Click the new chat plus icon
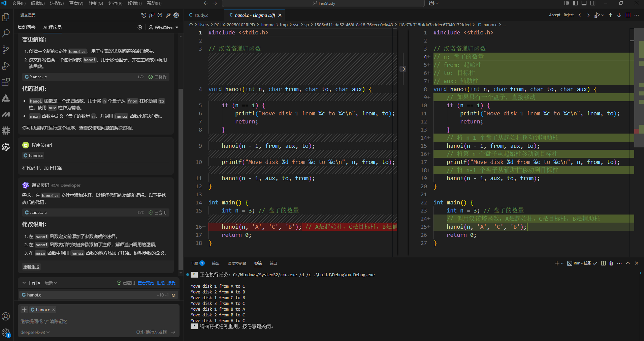Image resolution: width=644 pixels, height=341 pixels. (x=140, y=27)
